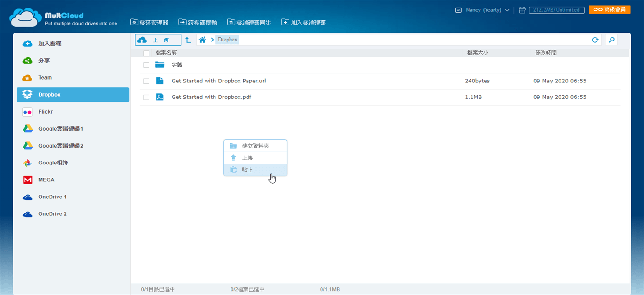Check the box for Dropbox Paper.url

pos(147,81)
